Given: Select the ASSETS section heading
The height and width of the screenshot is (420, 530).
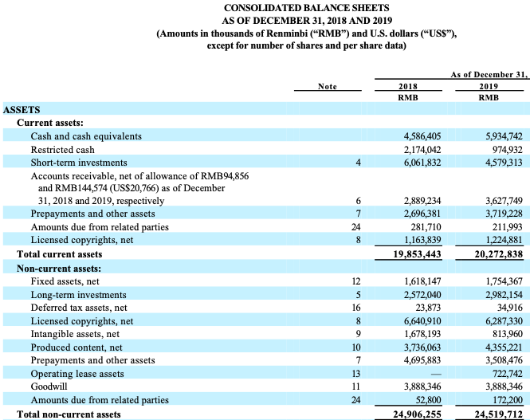Looking at the screenshot, I should (x=22, y=110).
